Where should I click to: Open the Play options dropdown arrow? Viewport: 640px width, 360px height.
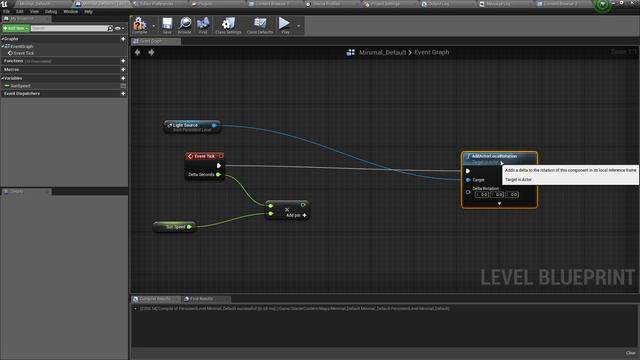point(298,26)
